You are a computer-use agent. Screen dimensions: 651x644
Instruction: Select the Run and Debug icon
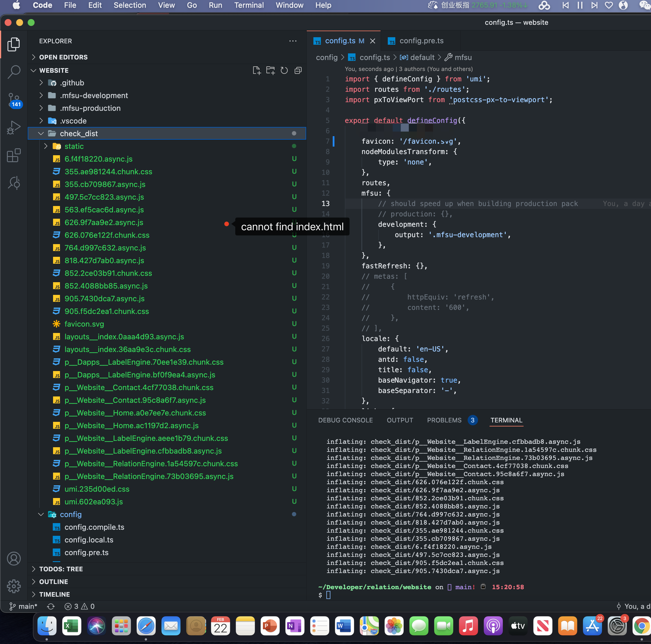[14, 128]
